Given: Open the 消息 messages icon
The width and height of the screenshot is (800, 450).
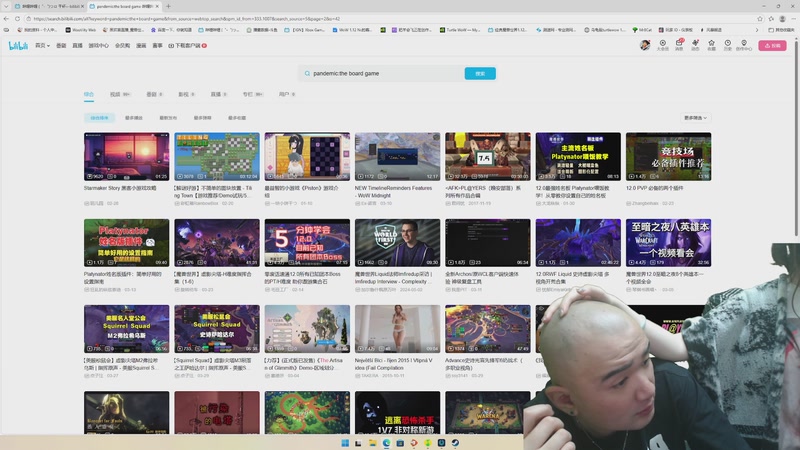Looking at the screenshot, I should 679,45.
